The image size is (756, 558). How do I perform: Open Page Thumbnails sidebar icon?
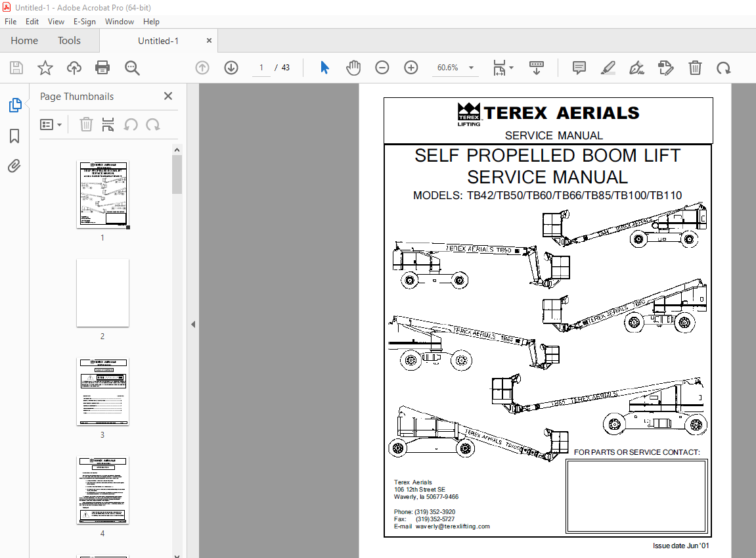(15, 105)
